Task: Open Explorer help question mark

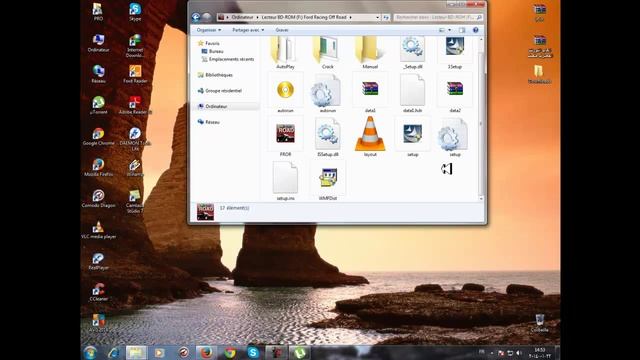Action: [476, 30]
